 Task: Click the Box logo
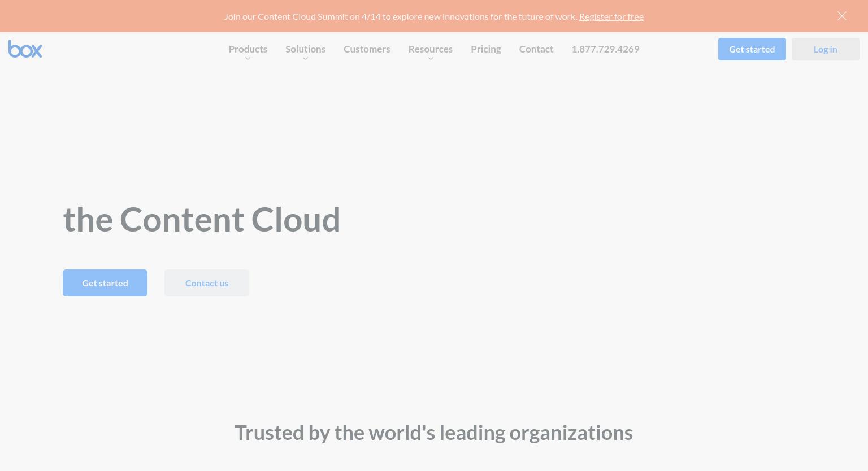click(25, 49)
